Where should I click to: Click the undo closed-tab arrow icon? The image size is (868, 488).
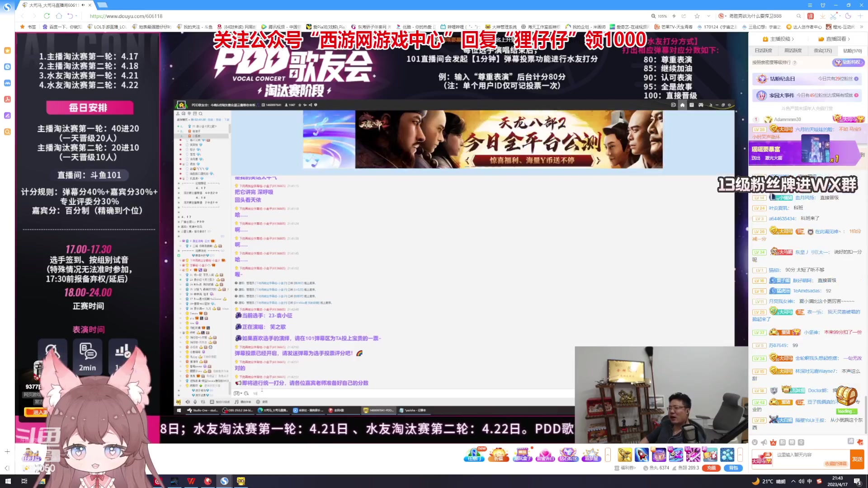70,16
